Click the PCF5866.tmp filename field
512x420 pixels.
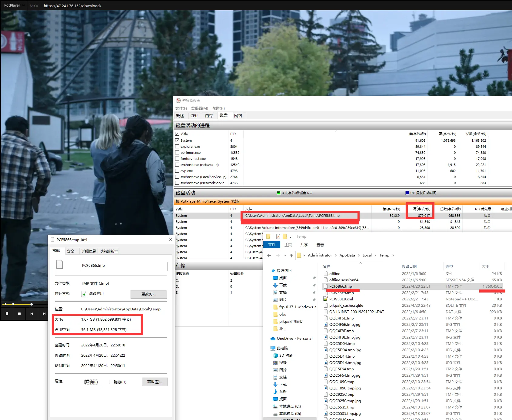(x=124, y=266)
